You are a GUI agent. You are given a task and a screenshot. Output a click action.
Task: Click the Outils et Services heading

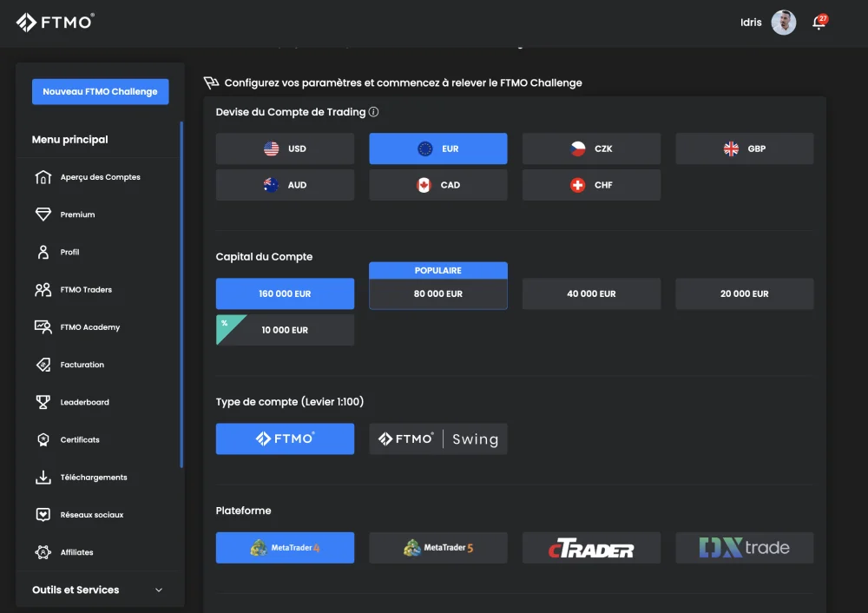(76, 590)
